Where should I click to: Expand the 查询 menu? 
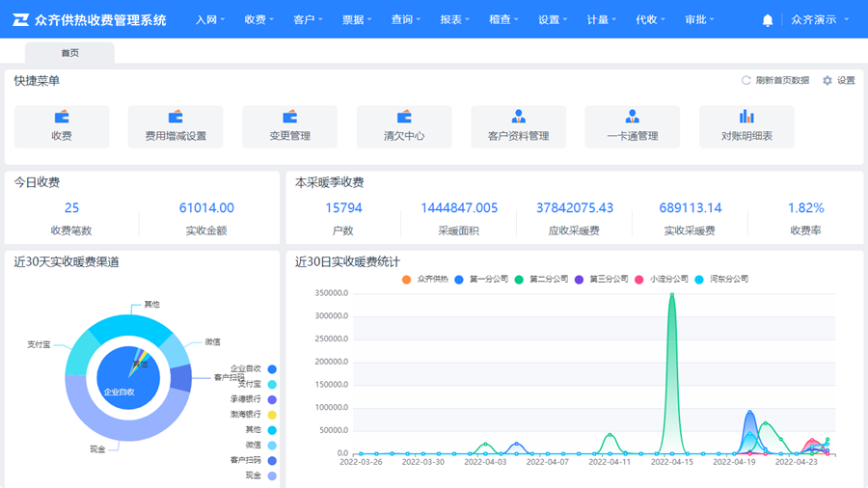tap(405, 20)
